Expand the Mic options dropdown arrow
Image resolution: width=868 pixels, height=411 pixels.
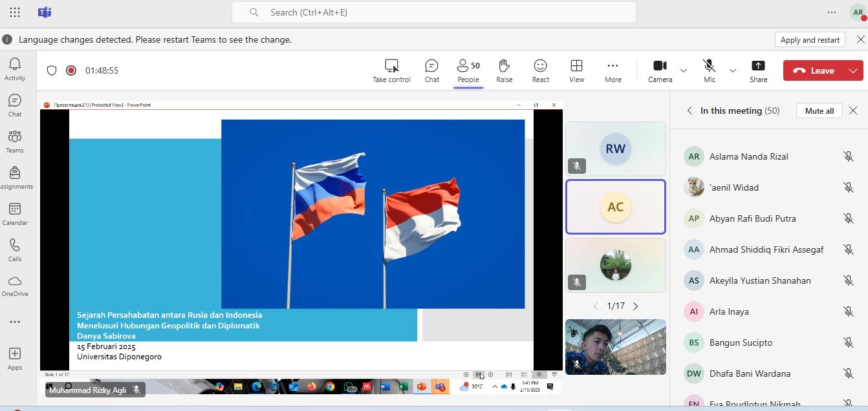click(732, 70)
